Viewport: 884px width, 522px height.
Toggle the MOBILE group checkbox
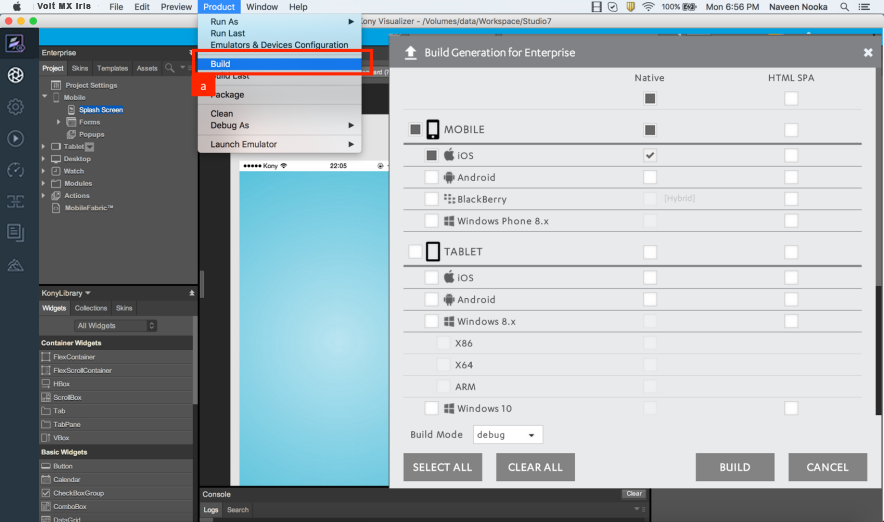coord(416,129)
